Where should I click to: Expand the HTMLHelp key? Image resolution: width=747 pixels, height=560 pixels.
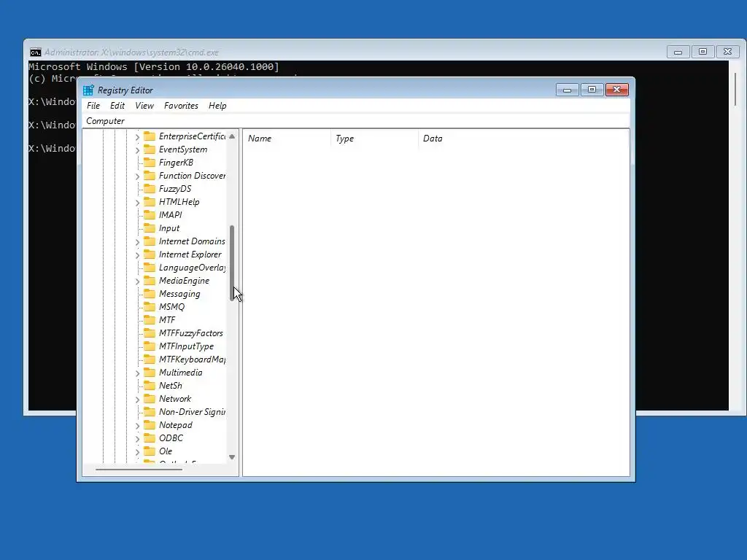137,203
